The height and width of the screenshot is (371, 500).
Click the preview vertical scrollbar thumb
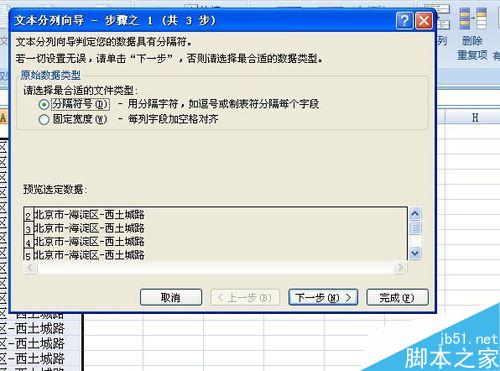click(415, 228)
